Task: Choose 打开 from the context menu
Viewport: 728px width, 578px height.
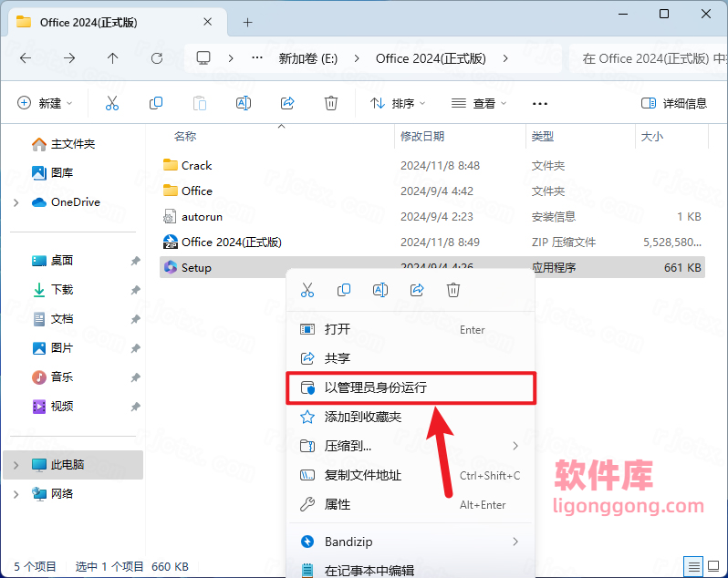Action: coord(411,329)
